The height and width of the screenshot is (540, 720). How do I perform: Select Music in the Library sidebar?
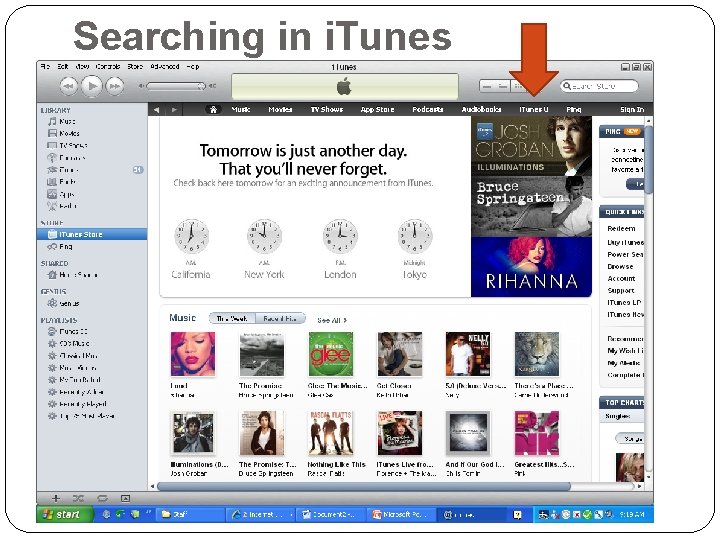point(67,122)
